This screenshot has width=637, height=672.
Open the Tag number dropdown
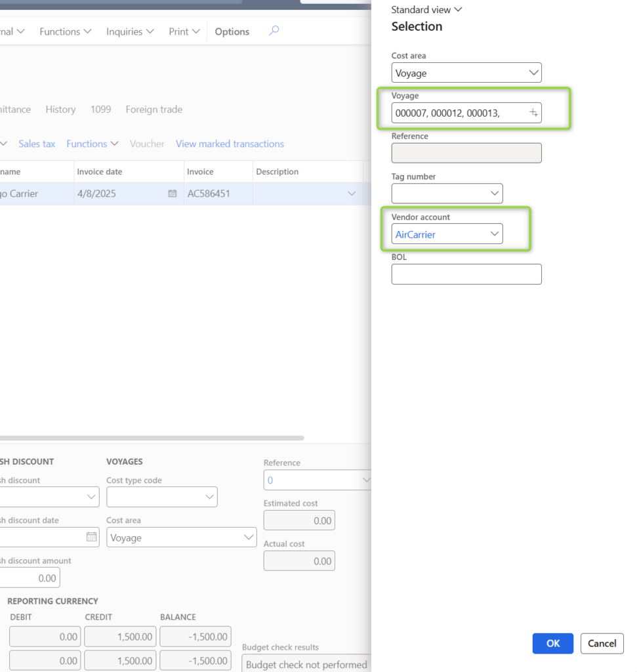point(495,193)
